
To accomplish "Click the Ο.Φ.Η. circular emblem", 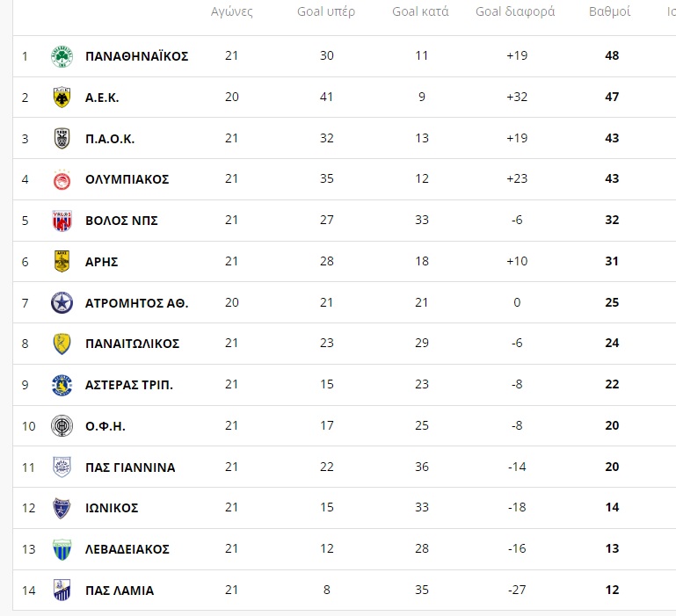I will tap(62, 426).
